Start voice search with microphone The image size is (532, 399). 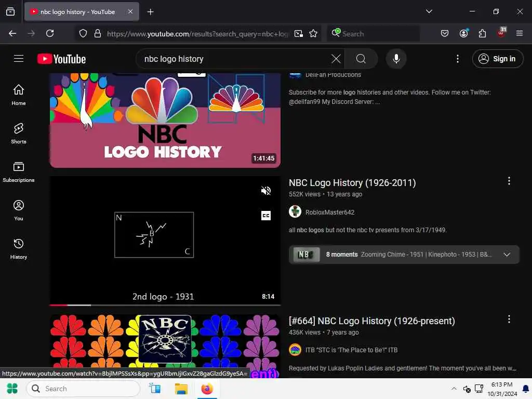[396, 59]
